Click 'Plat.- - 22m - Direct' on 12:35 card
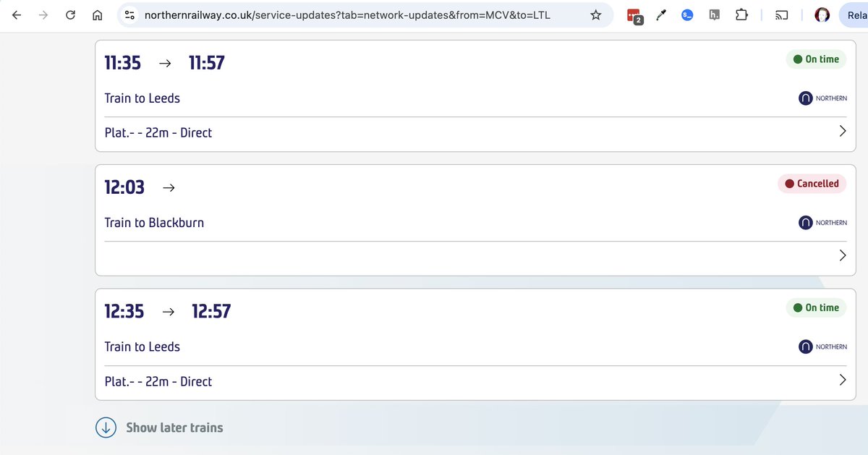This screenshot has height=455, width=868. point(158,381)
